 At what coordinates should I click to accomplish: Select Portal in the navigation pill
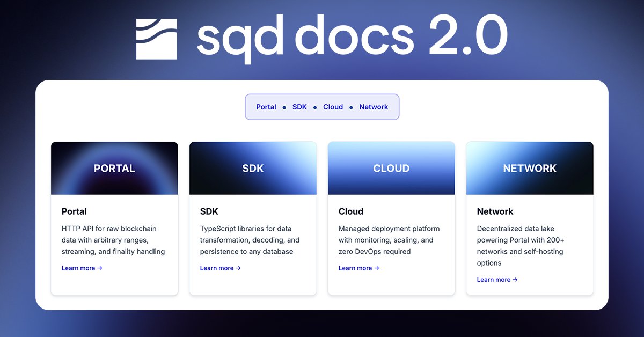[266, 107]
